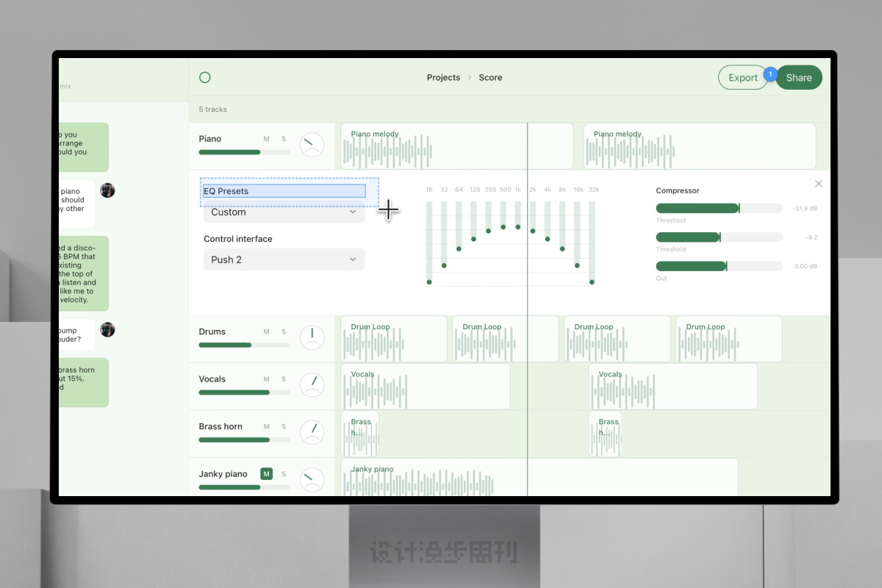Image resolution: width=882 pixels, height=588 pixels.
Task: Click the Janky piano pan knob
Action: pos(312,480)
